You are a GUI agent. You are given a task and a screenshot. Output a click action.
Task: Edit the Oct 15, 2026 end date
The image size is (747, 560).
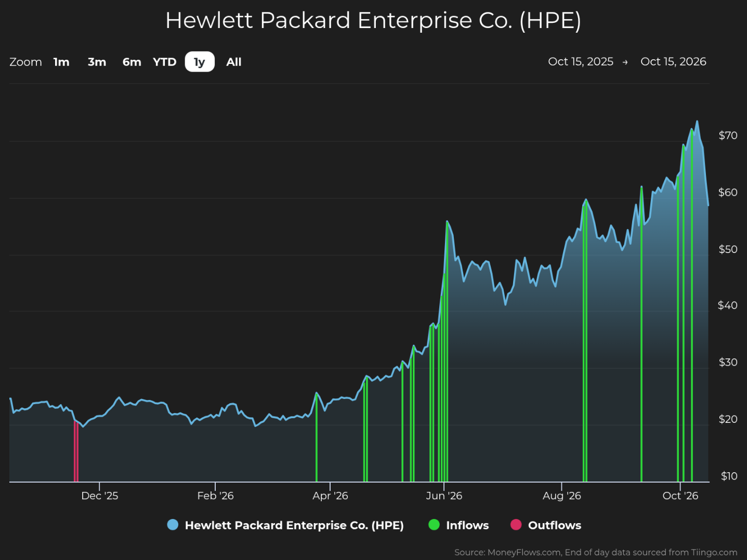click(673, 61)
